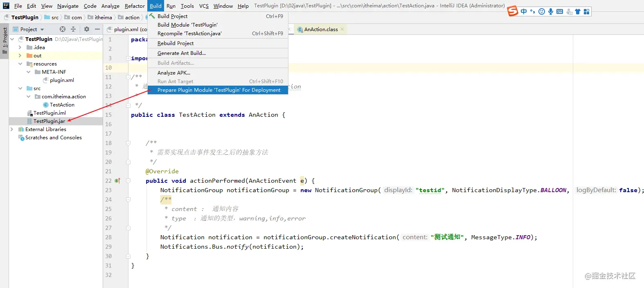Choose Recompile 'TestAction.java'
644x288 pixels.
tap(218, 34)
